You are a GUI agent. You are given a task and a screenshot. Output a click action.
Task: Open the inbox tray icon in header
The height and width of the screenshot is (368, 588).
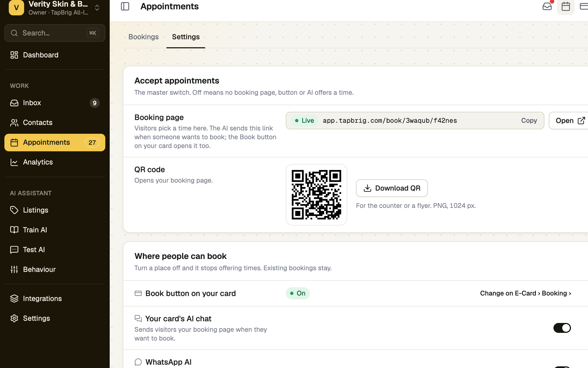[547, 6]
